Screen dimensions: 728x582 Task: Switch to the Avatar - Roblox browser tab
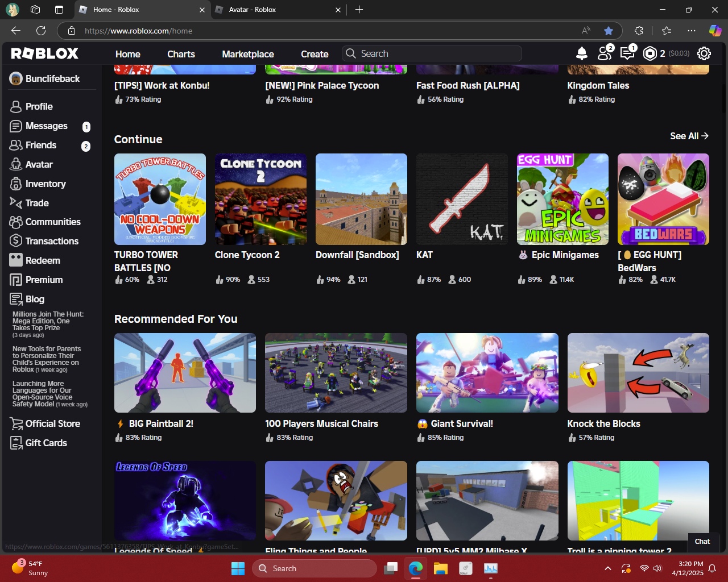[278, 10]
